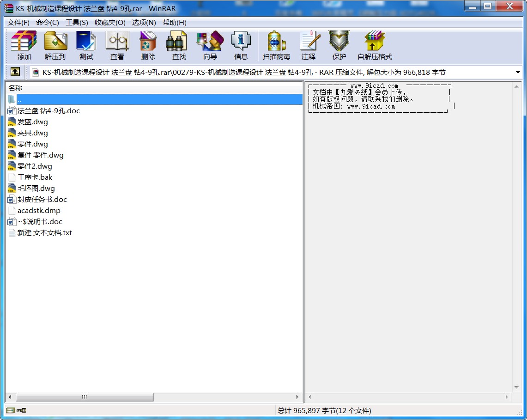Close the WinRAR window
527x420 pixels.
point(509,7)
